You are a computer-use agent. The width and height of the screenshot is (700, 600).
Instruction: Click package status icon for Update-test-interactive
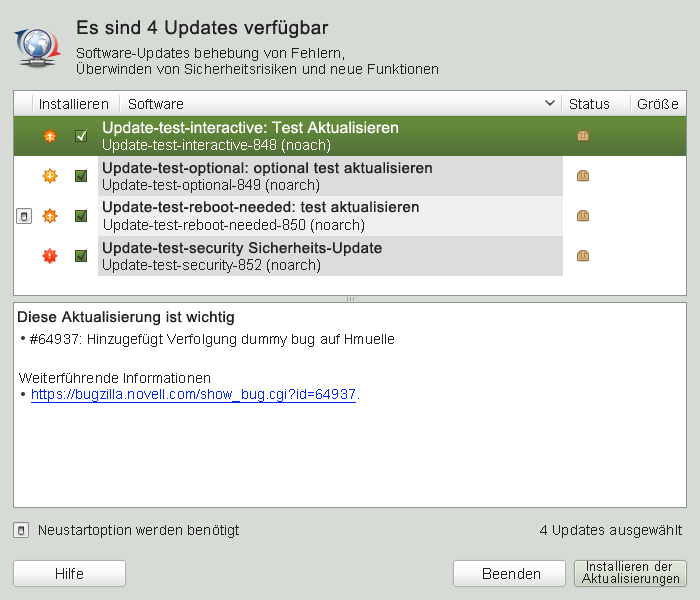[x=583, y=136]
